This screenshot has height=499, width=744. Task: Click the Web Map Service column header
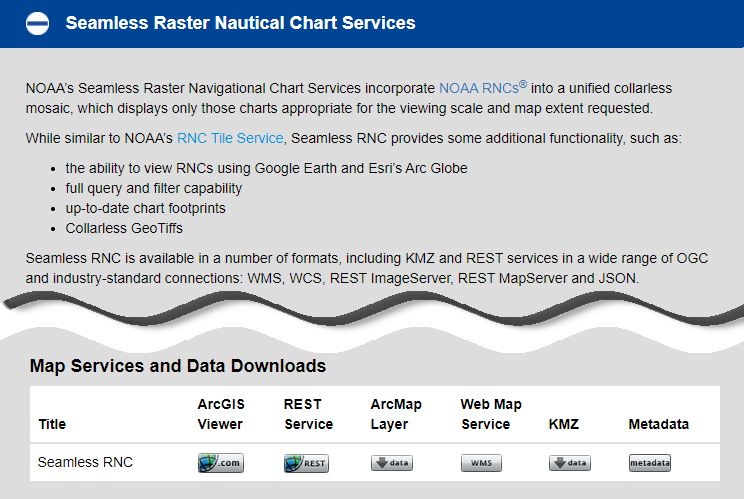coord(491,414)
